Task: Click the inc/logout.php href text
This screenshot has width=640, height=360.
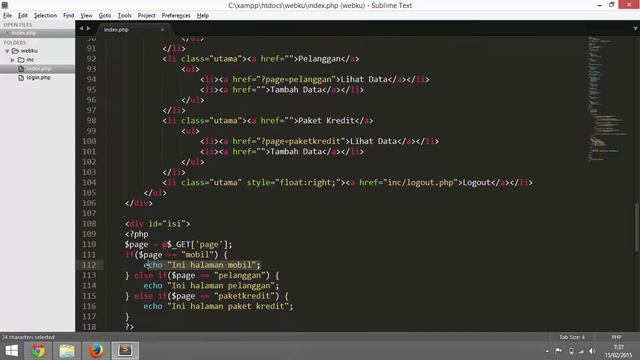Action: [420, 182]
